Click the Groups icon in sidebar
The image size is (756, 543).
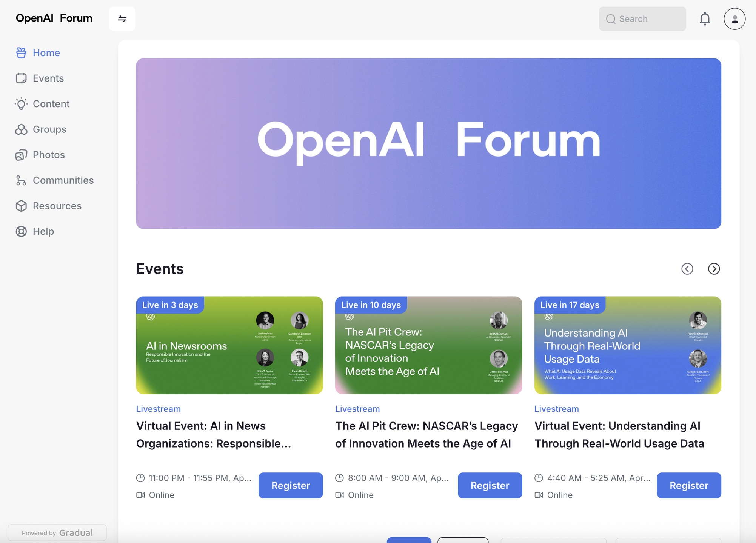[x=21, y=129]
